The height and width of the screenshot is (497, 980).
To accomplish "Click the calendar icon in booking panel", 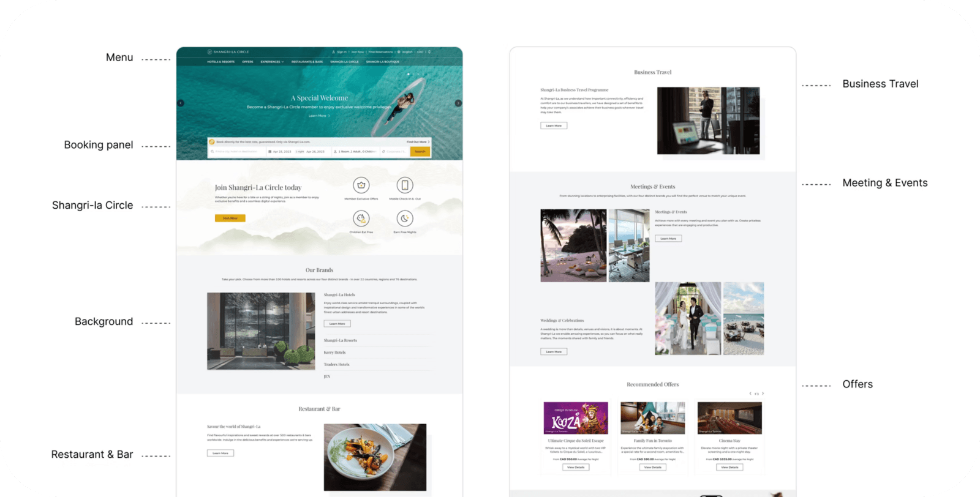I will click(x=270, y=152).
